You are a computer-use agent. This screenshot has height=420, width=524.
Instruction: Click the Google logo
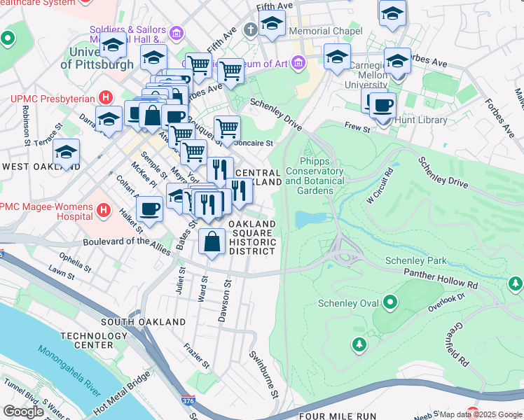coord(24,411)
